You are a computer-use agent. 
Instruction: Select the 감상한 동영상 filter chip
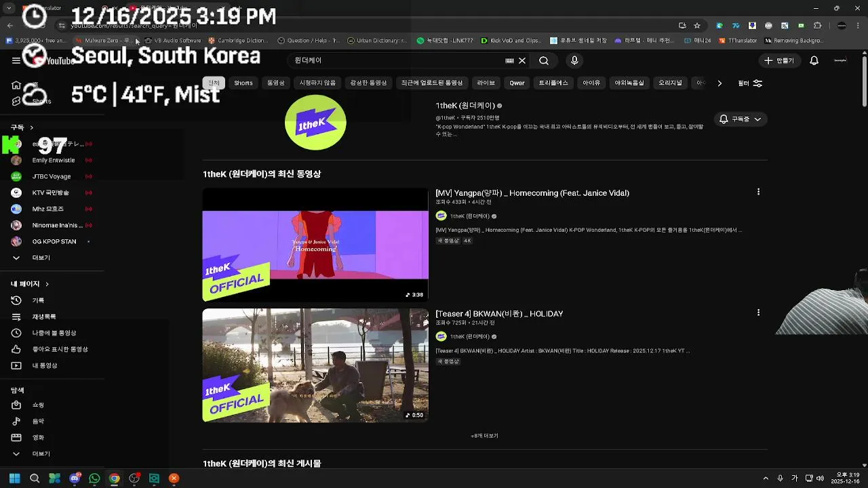coord(368,83)
